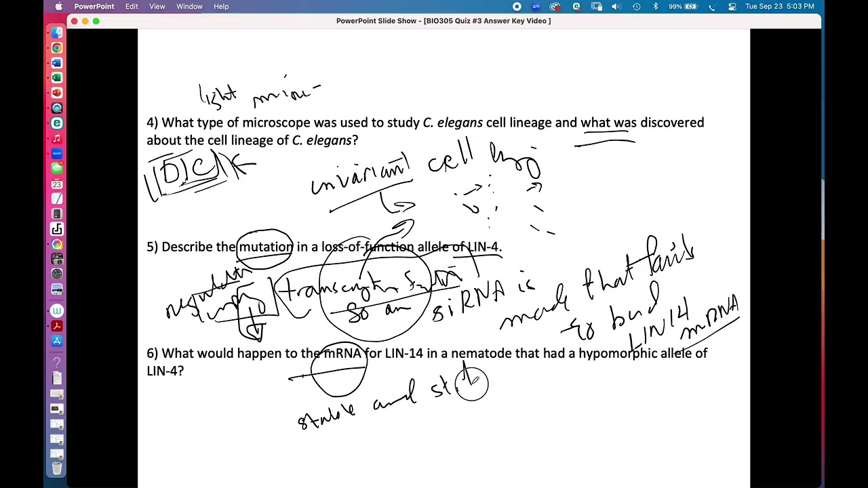Click the battery status showing 99%
The width and height of the screenshot is (868, 488).
tap(683, 7)
